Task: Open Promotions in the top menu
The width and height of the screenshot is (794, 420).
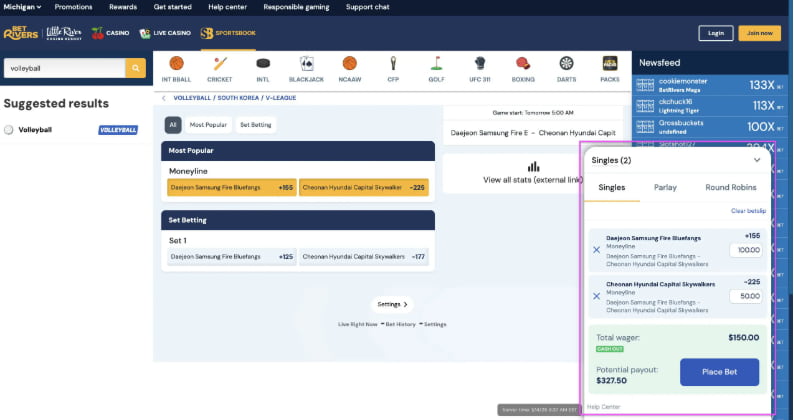Action: [x=73, y=7]
